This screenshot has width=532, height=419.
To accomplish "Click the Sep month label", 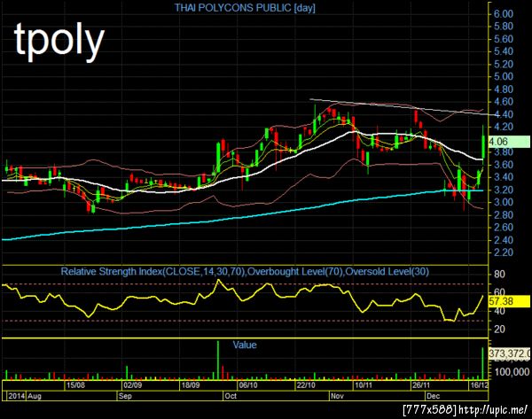I will point(125,396).
